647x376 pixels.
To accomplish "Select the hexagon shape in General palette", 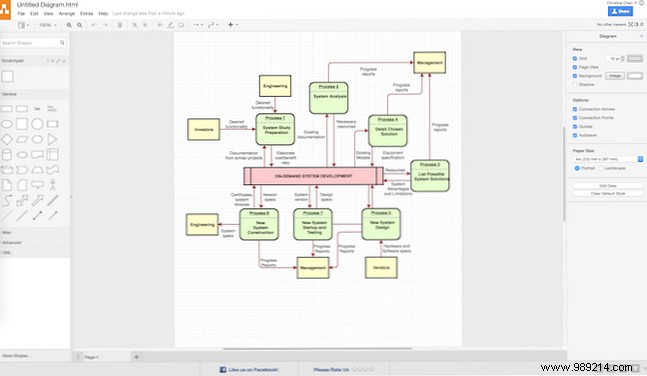I will pyautogui.click(x=37, y=140).
